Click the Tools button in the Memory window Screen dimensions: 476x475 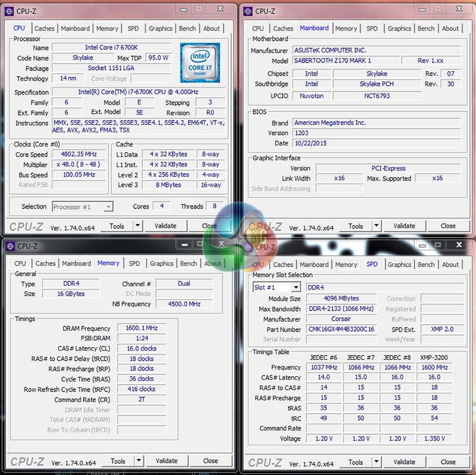click(118, 461)
